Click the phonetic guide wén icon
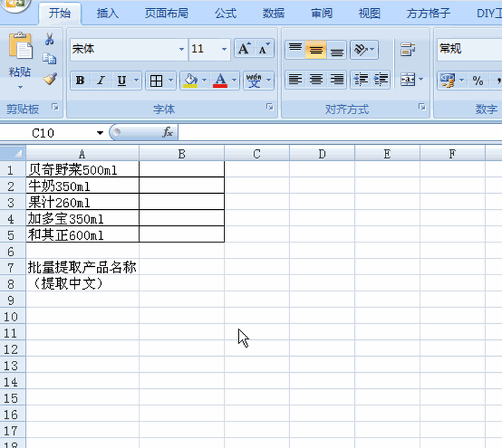 [254, 81]
